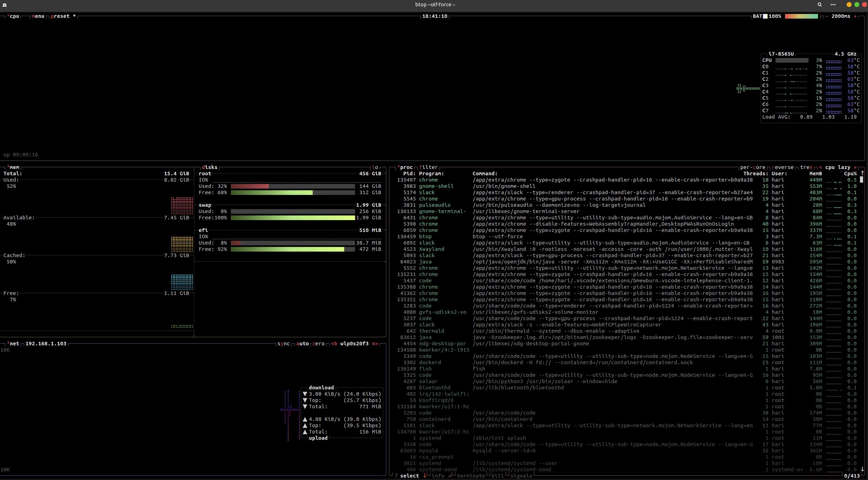Decrease update interval with minus sign
Viewport: 868px width, 480px height.
point(827,16)
